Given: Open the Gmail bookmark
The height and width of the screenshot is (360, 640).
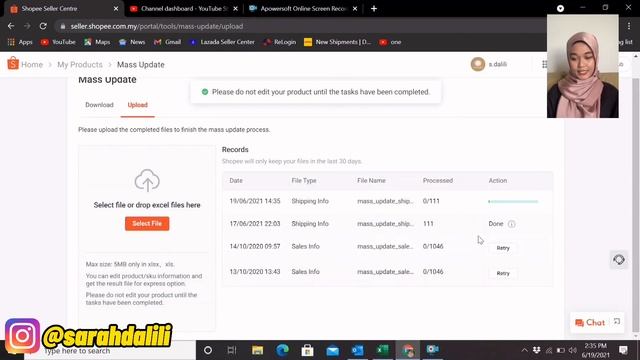Looking at the screenshot, I should [x=167, y=42].
